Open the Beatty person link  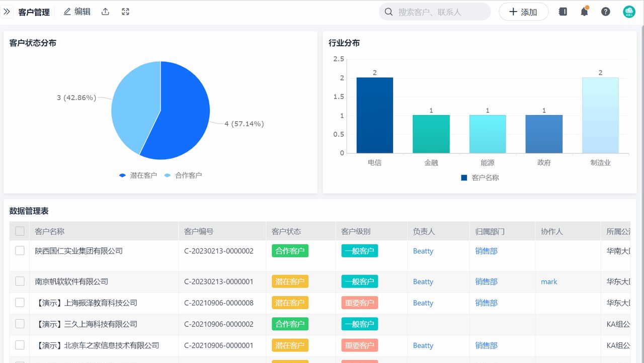click(423, 251)
